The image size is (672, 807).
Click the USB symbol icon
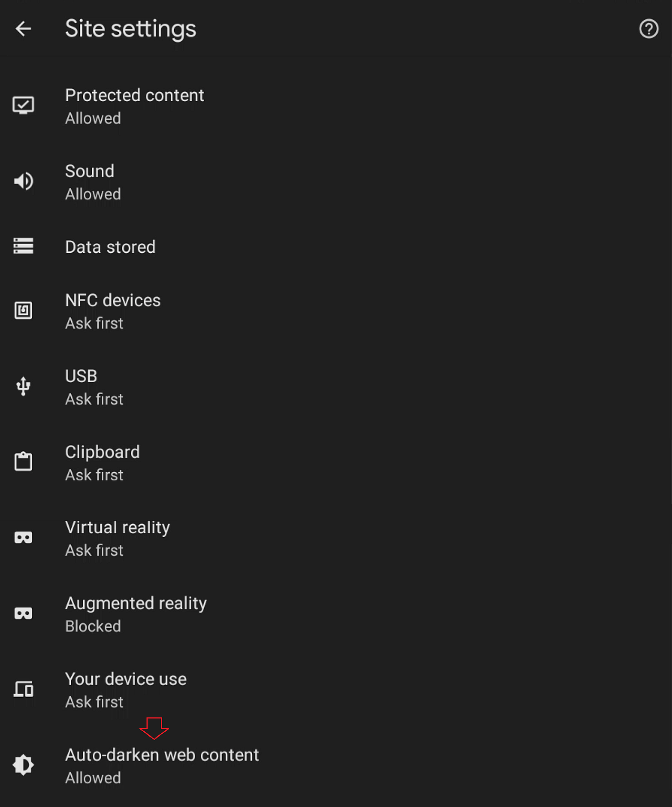pos(23,386)
